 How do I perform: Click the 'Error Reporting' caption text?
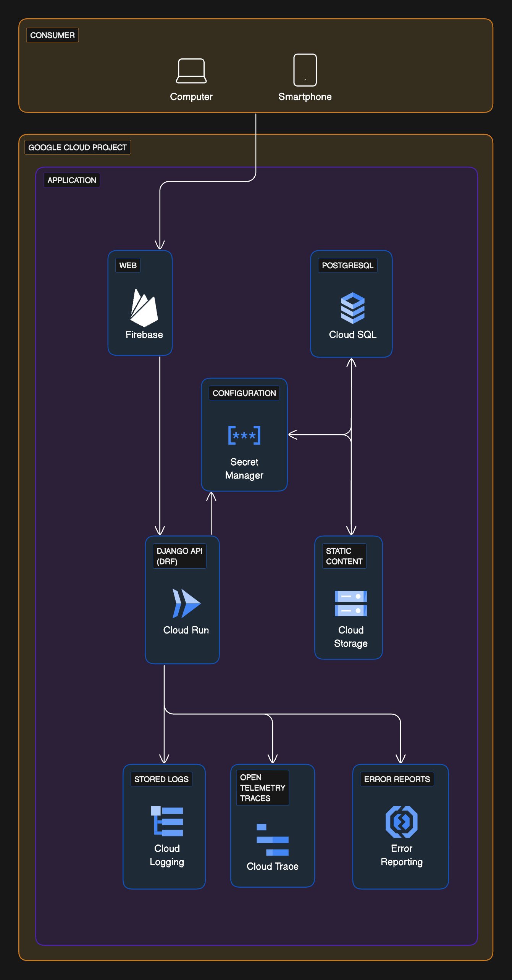(x=402, y=855)
